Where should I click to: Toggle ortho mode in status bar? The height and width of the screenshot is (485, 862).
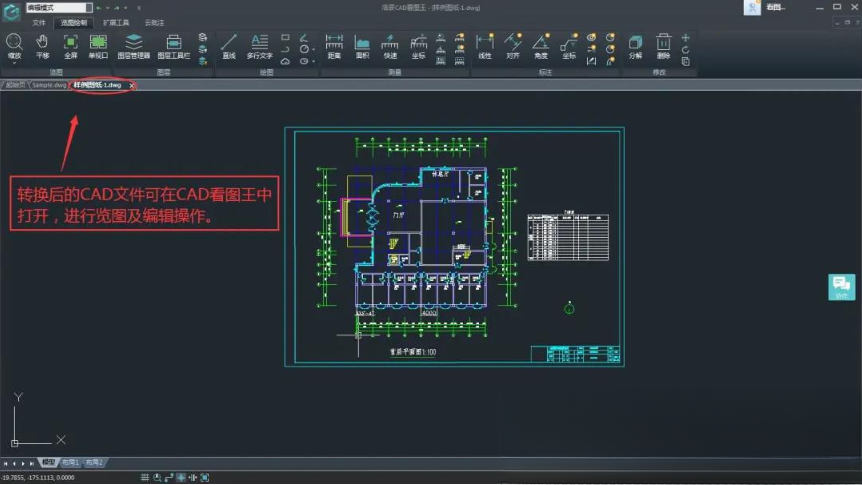pyautogui.click(x=169, y=477)
